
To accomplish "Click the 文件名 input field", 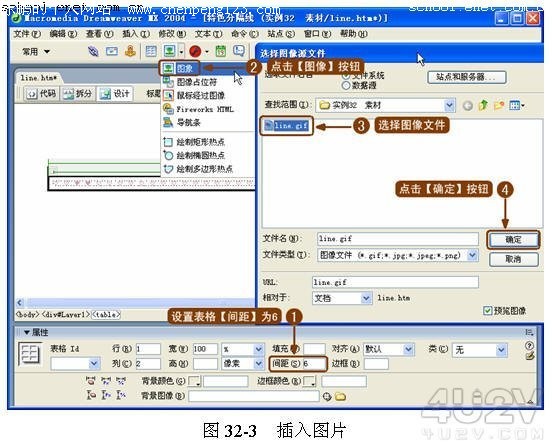I will [x=397, y=239].
